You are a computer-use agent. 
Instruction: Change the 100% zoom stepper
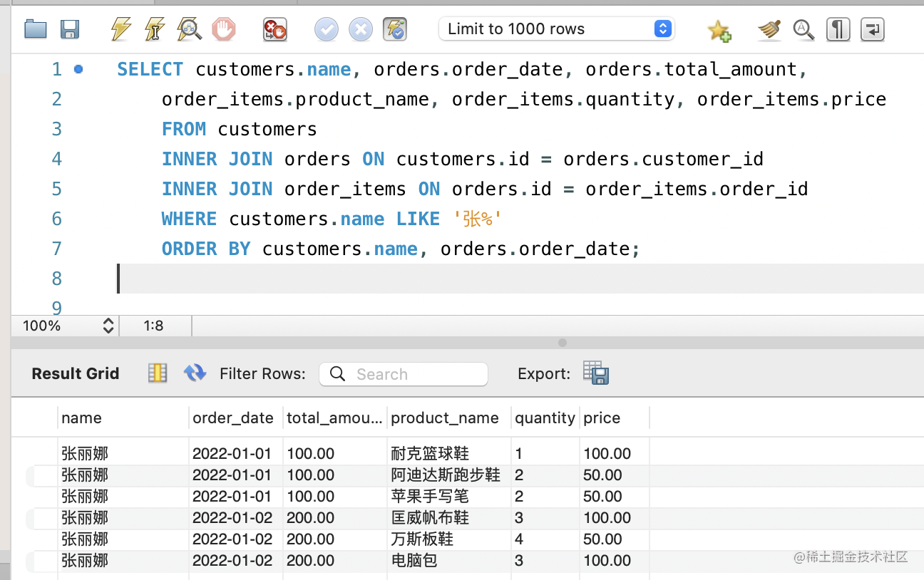tap(108, 326)
